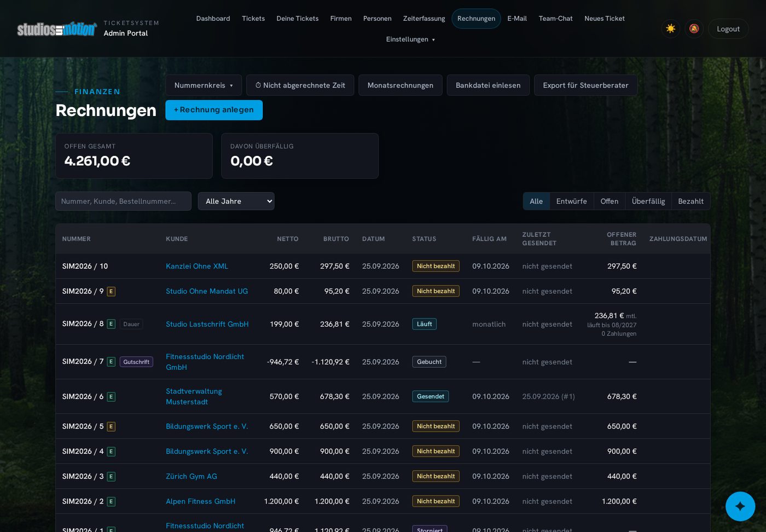Open invoice SIM2026 / 10
The width and height of the screenshot is (766, 532).
tap(85, 267)
